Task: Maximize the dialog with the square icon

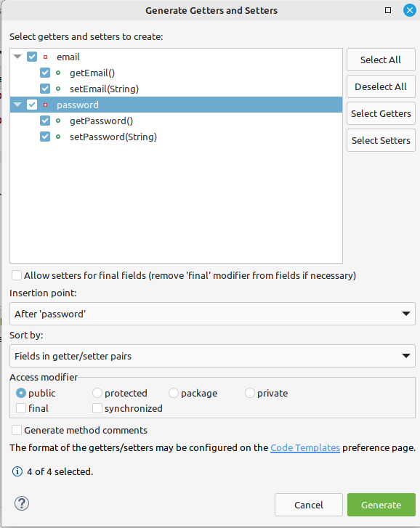Action: pyautogui.click(x=388, y=10)
